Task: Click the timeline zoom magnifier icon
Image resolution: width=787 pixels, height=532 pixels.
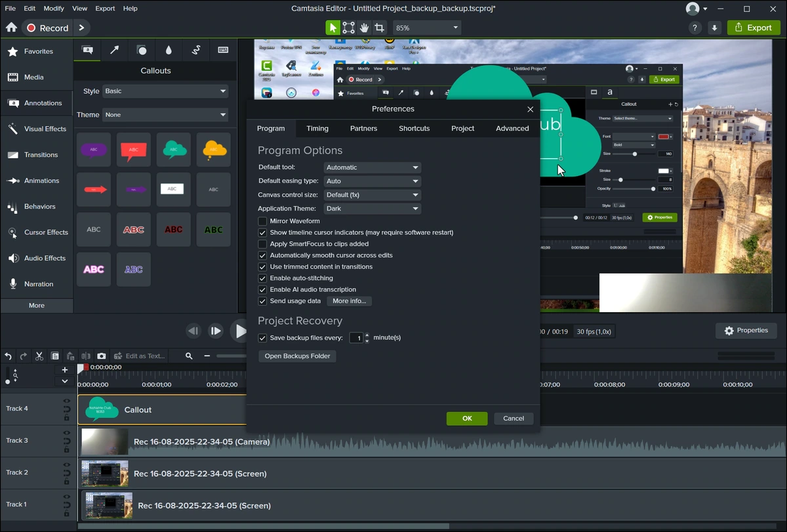Action: click(x=189, y=356)
